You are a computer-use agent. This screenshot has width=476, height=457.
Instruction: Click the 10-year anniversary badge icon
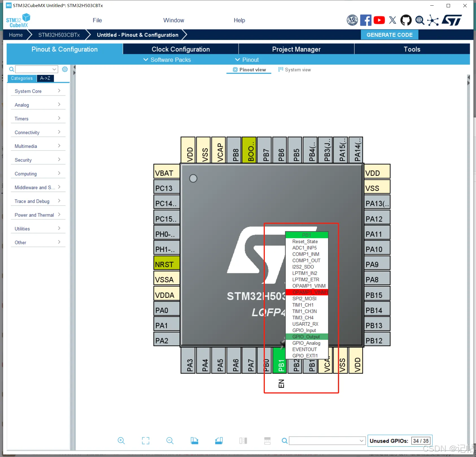pyautogui.click(x=352, y=20)
